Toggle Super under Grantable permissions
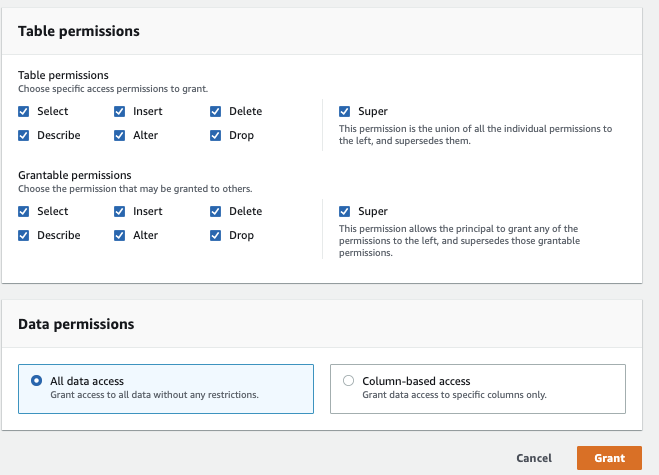 (345, 211)
